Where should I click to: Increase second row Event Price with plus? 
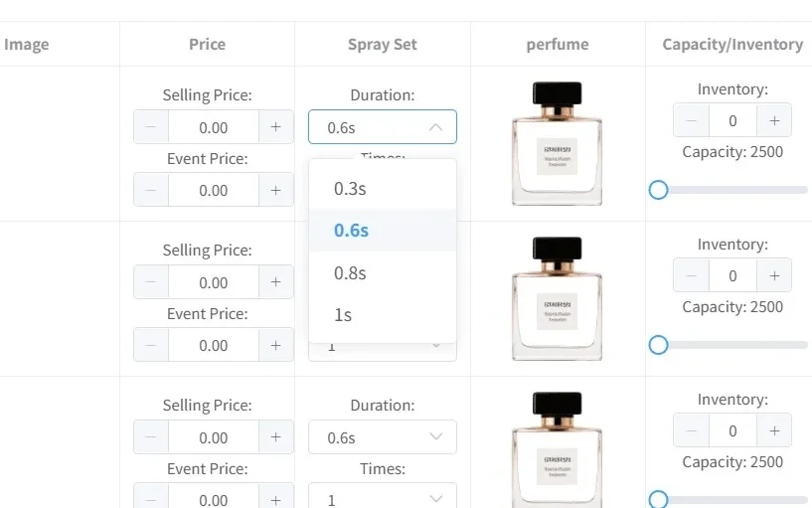[276, 345]
